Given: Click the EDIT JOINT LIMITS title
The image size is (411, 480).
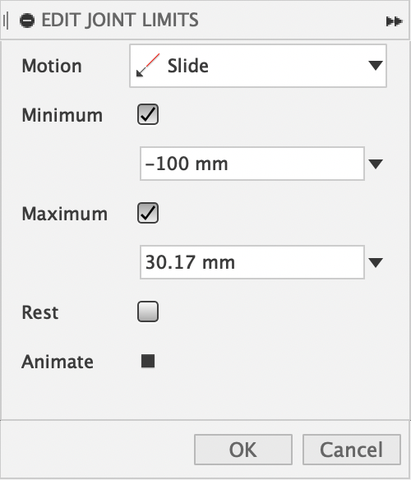Looking at the screenshot, I should tap(120, 20).
